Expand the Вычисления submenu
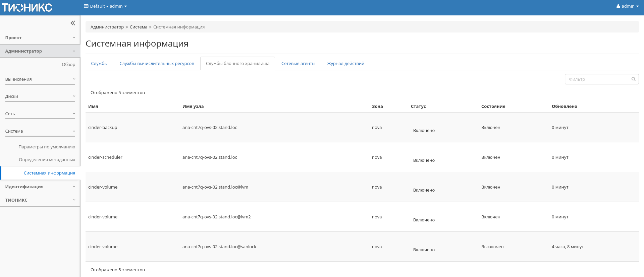 click(x=40, y=79)
